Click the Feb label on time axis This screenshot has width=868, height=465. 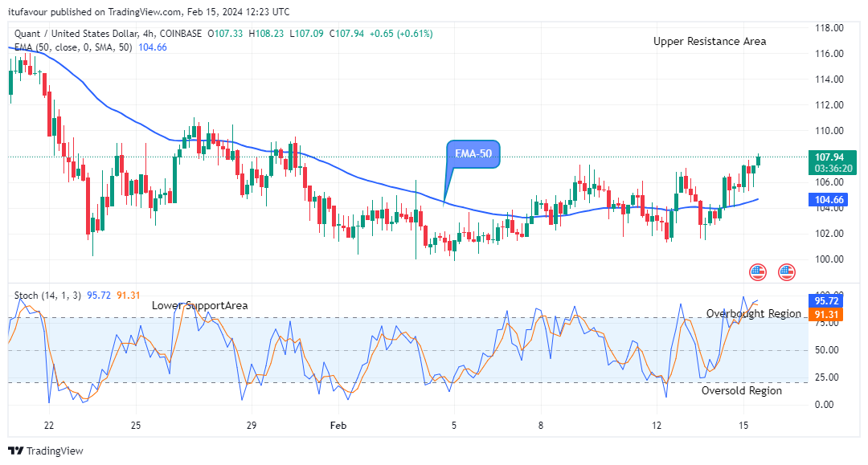(x=338, y=425)
